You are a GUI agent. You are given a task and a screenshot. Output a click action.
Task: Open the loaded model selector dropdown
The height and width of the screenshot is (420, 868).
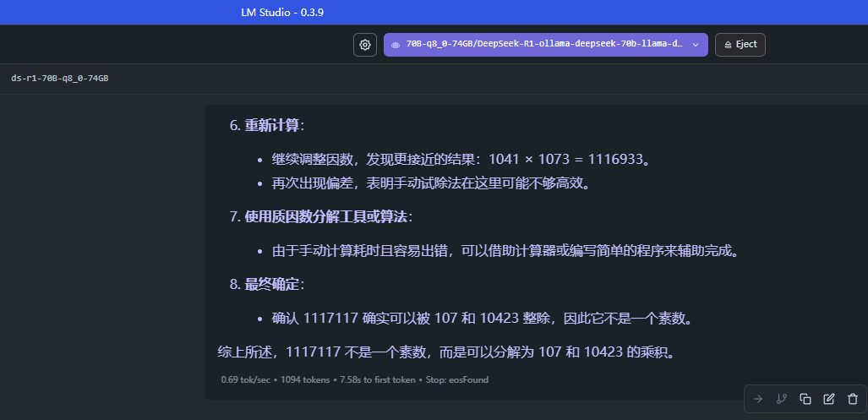[x=545, y=45]
